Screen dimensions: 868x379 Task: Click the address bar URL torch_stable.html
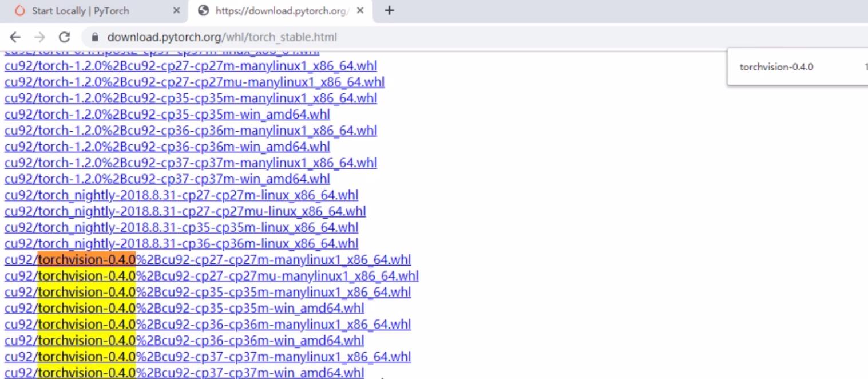[x=222, y=37]
